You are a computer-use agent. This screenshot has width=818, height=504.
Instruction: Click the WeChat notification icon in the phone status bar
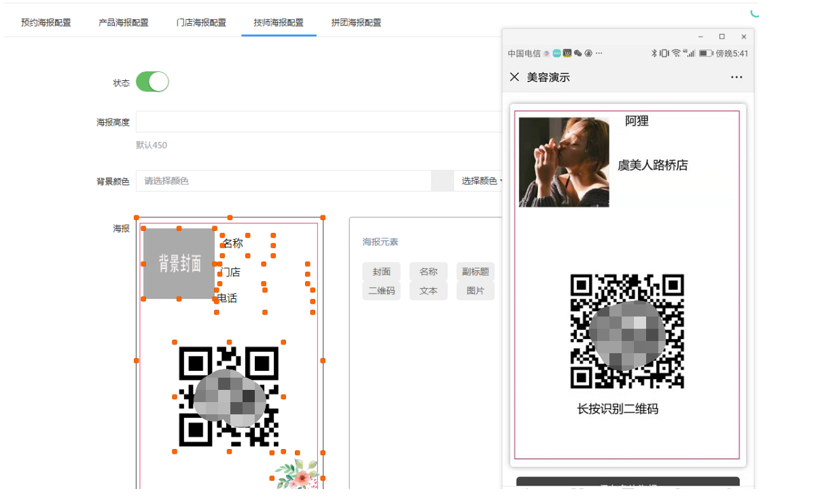coord(578,54)
